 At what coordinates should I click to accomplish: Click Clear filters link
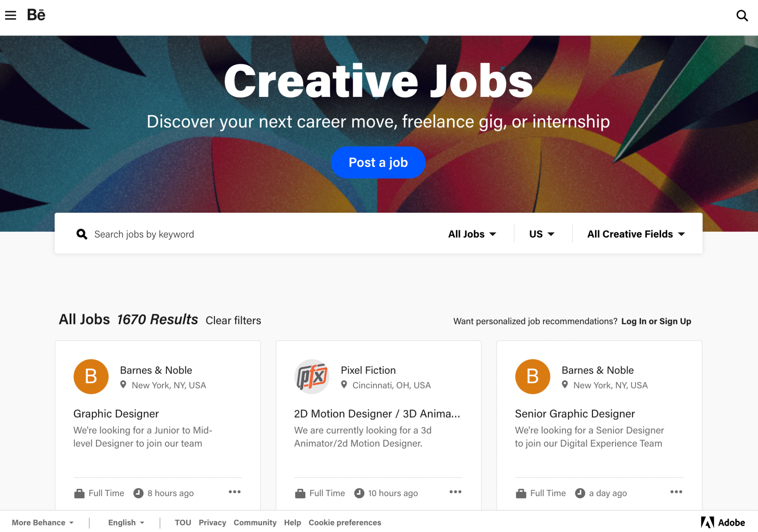pos(233,320)
